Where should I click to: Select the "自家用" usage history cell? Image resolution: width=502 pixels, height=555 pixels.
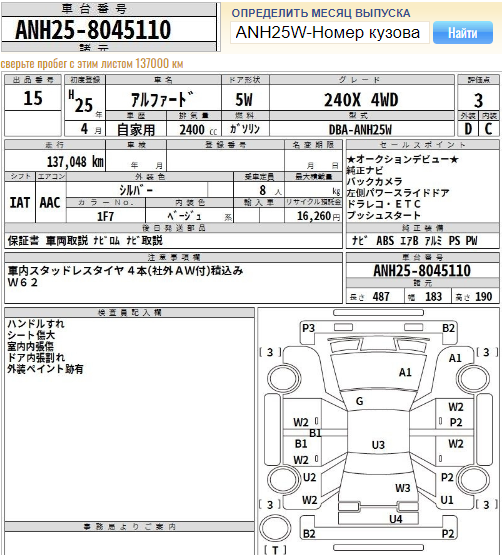tap(136, 130)
